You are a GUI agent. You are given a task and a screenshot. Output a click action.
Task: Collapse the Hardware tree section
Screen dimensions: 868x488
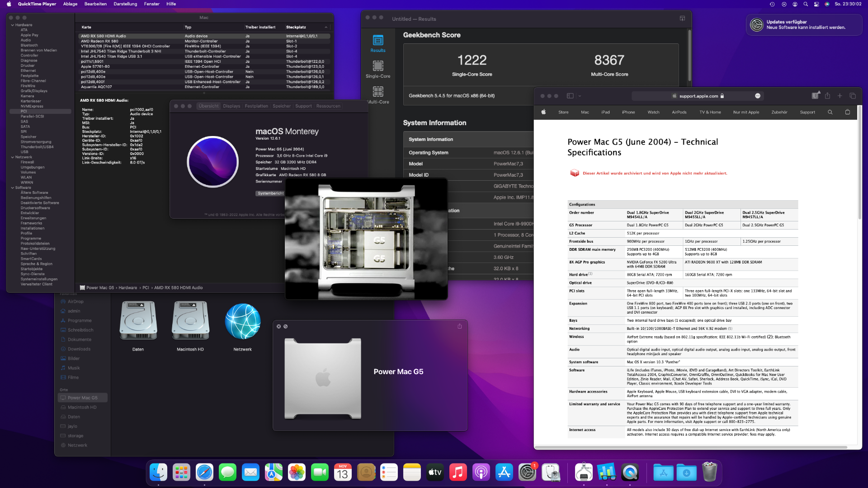[x=12, y=25]
